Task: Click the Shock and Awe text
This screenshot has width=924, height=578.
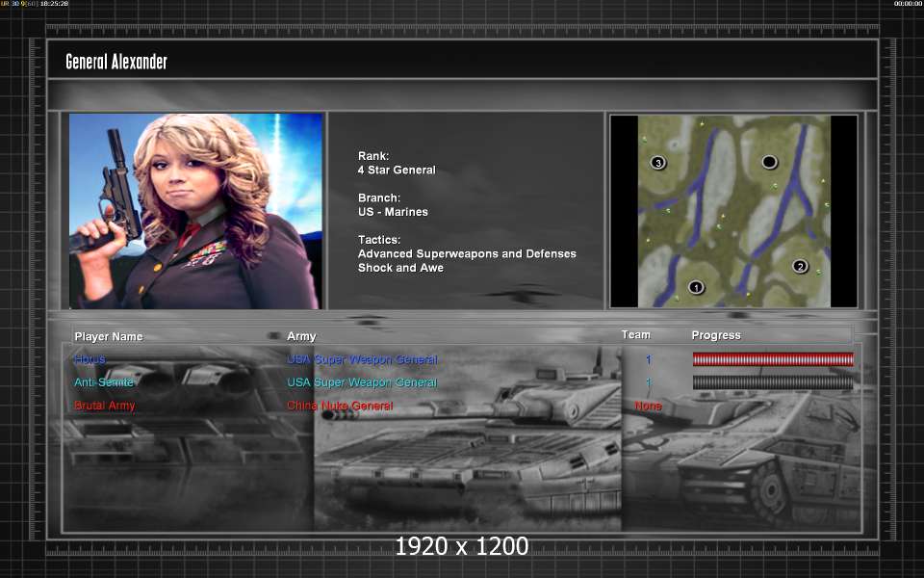Action: (400, 268)
